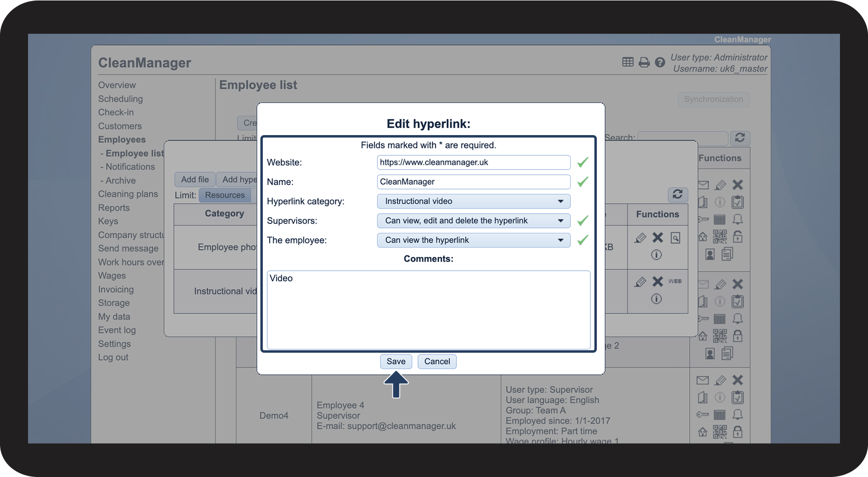The height and width of the screenshot is (477, 868).
Task: Open Customers in the sidebar
Action: pos(120,126)
